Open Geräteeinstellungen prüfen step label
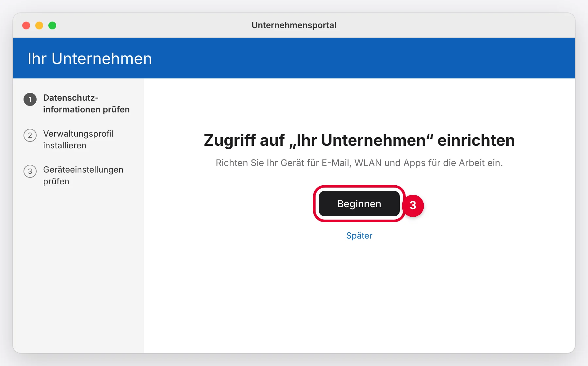 coord(83,175)
